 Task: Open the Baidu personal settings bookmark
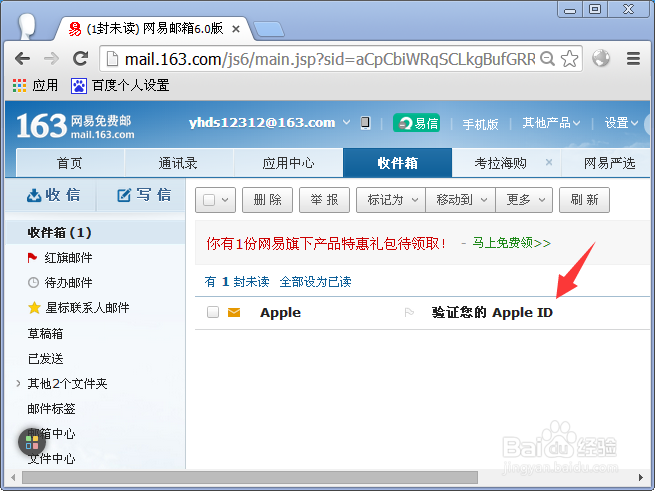point(120,85)
